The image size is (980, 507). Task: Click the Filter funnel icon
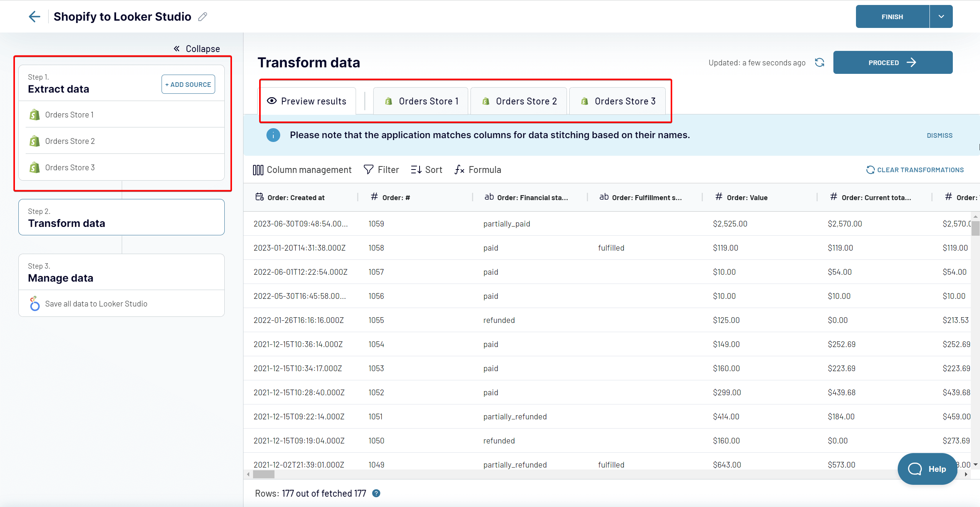point(368,170)
